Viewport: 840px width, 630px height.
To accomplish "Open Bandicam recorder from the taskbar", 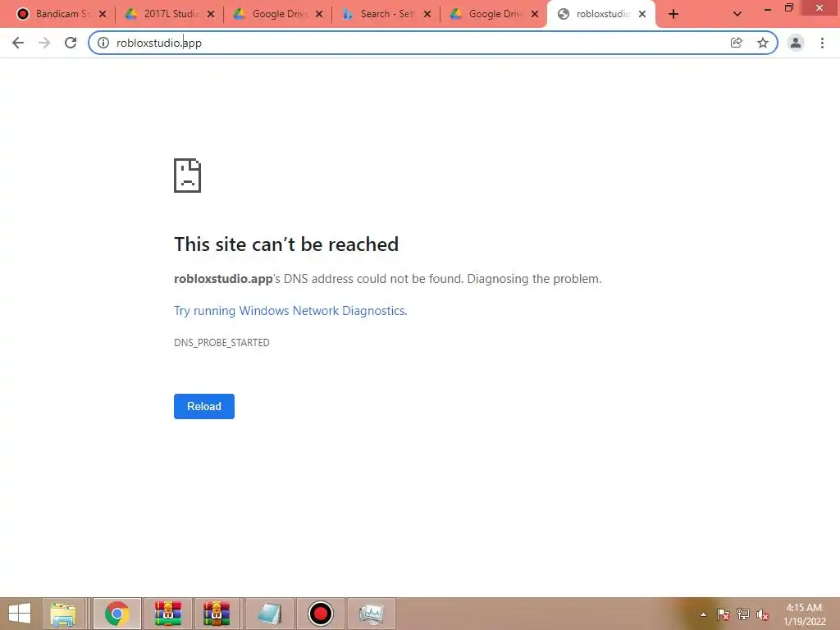I will 321,614.
